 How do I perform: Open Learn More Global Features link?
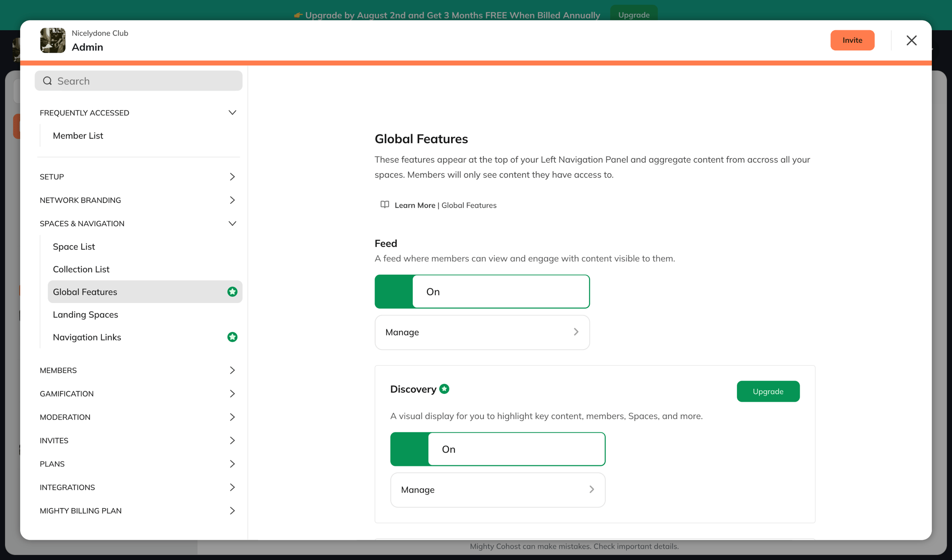(x=445, y=205)
